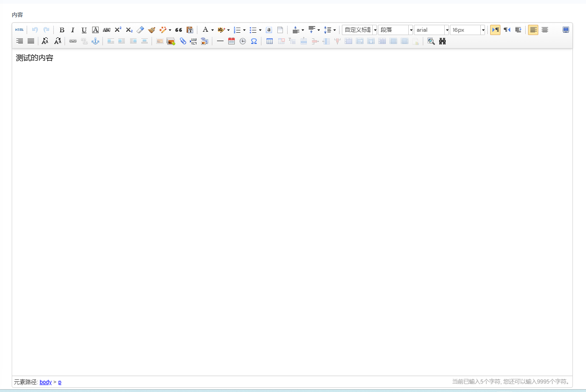Viewport: 586px width, 392px height.
Task: Expand the space-after-paragraph arrow
Action: pyautogui.click(x=318, y=30)
